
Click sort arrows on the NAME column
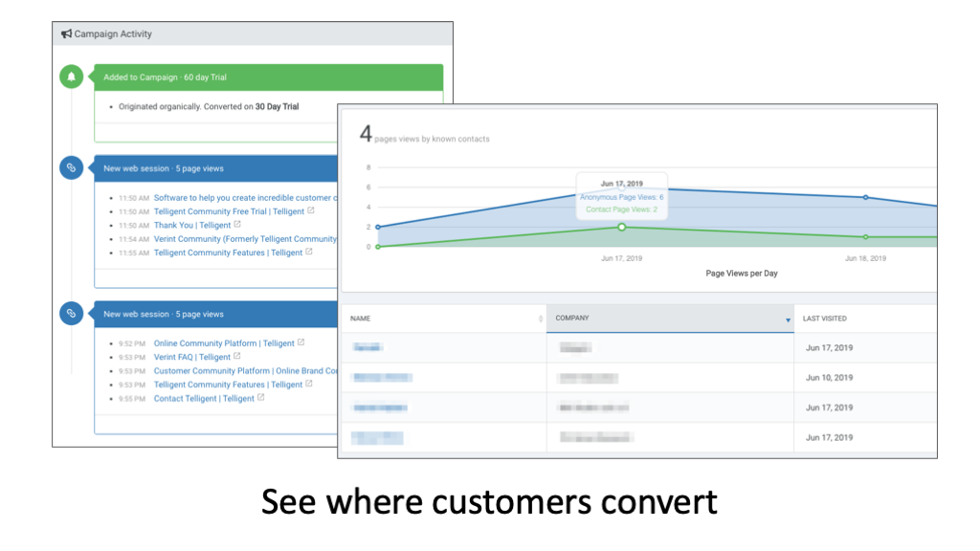click(x=541, y=319)
